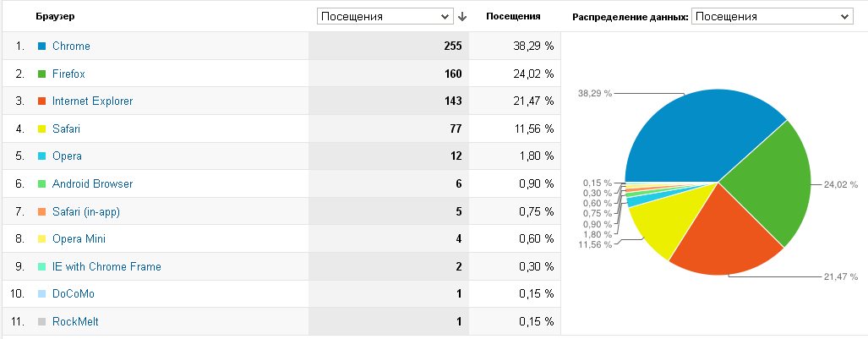Open the Safari row link
This screenshot has height=339, width=868.
67,129
